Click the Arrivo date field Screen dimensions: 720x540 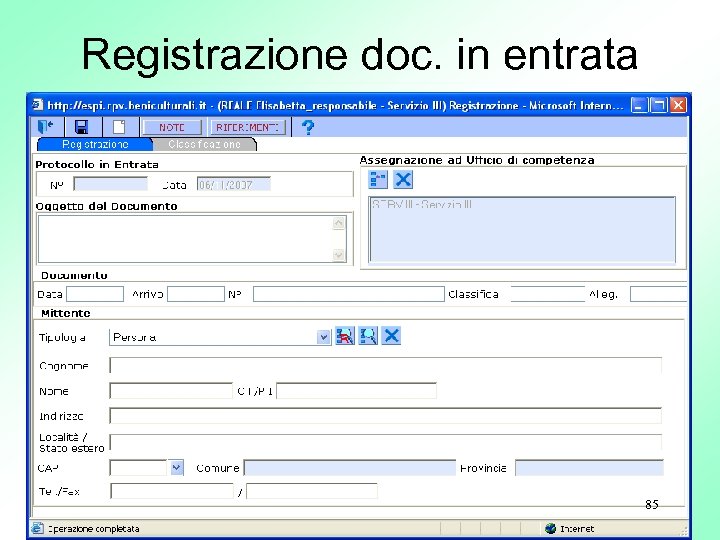[196, 294]
